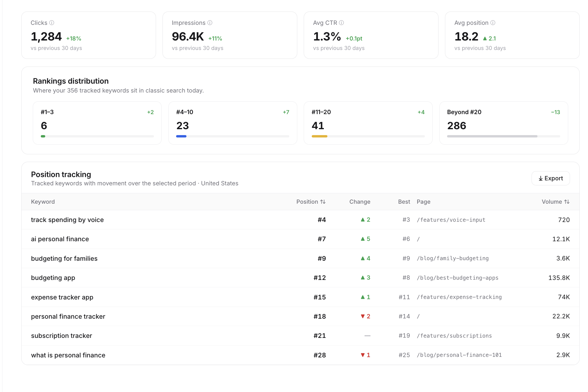
Task: Click the Page column header
Action: [x=423, y=202]
